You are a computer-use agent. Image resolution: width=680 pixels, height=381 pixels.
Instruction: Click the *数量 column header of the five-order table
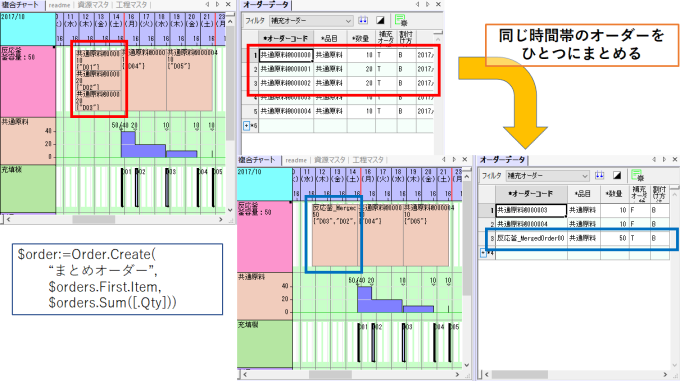[361, 39]
